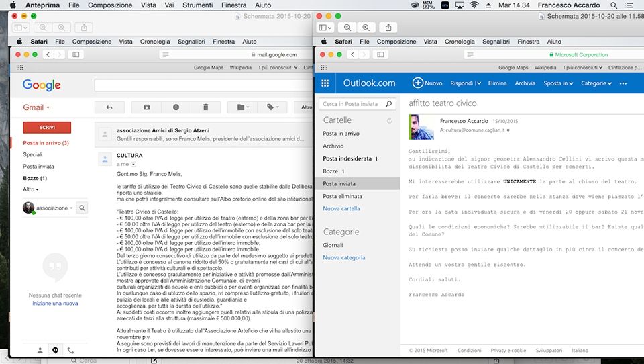This screenshot has width=644, height=364.
Task: Open the Gmail labels dropdown
Action: [x=272, y=107]
